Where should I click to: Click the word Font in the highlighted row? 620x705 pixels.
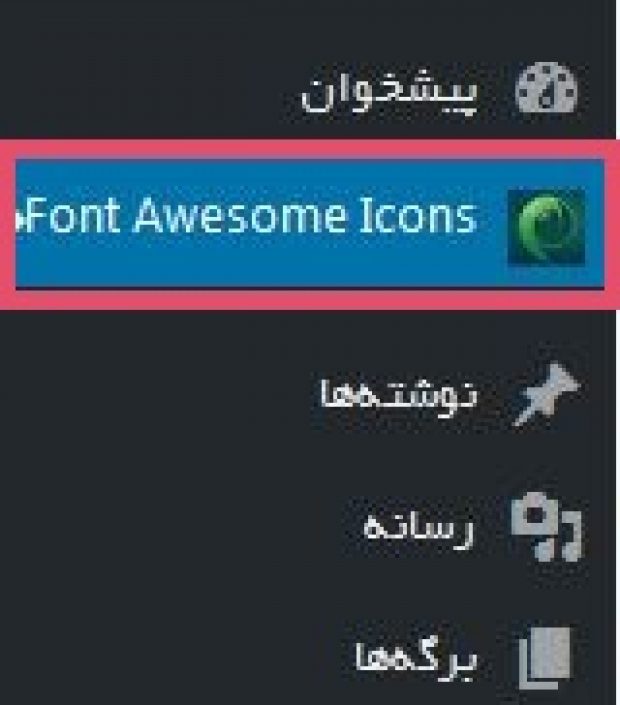(74, 216)
